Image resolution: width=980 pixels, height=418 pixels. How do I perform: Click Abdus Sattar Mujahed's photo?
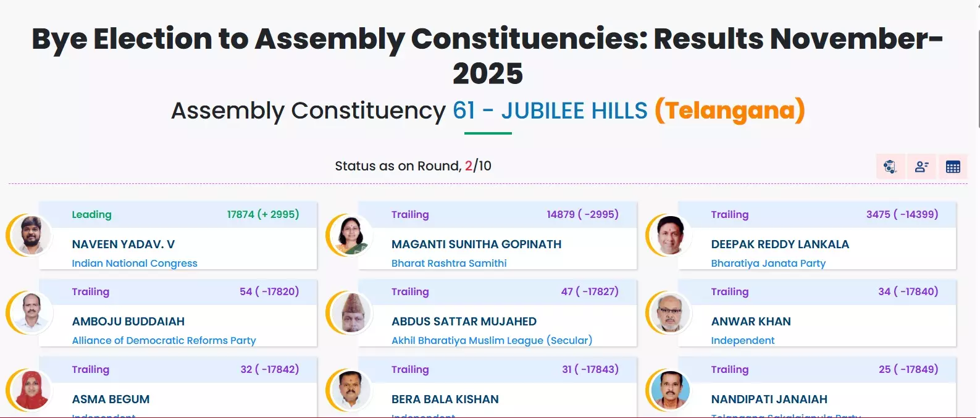(x=351, y=312)
